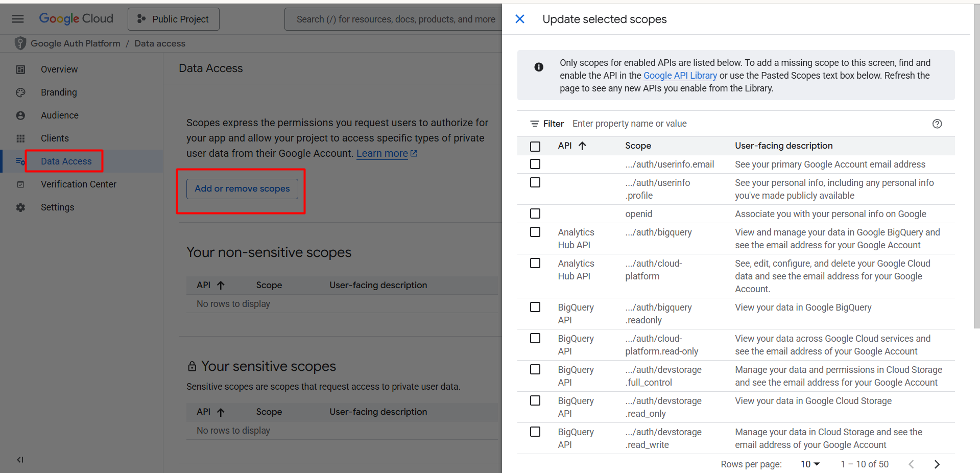Viewport: 980px width, 473px height.
Task: Open the Audience menu item
Action: coord(60,115)
